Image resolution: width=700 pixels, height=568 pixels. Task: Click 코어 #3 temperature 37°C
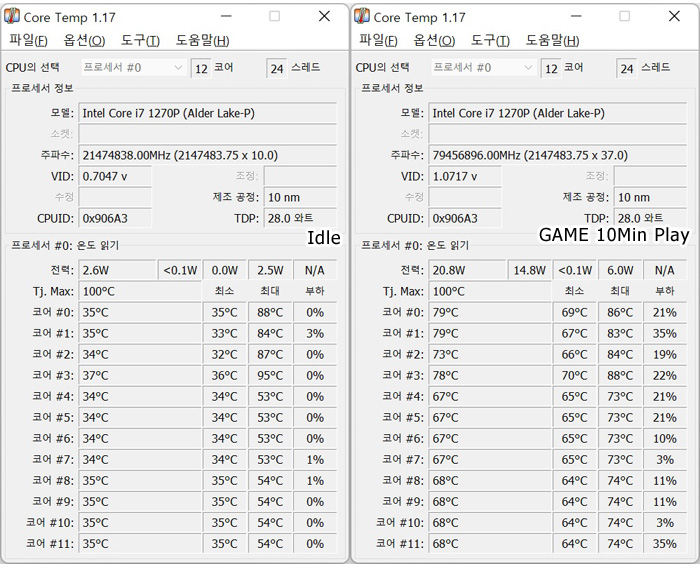[140, 376]
